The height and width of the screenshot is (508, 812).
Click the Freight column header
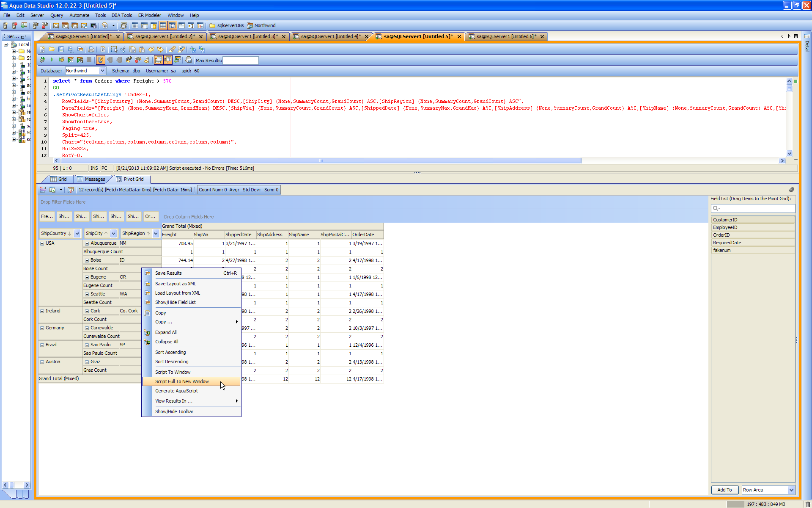tap(177, 235)
